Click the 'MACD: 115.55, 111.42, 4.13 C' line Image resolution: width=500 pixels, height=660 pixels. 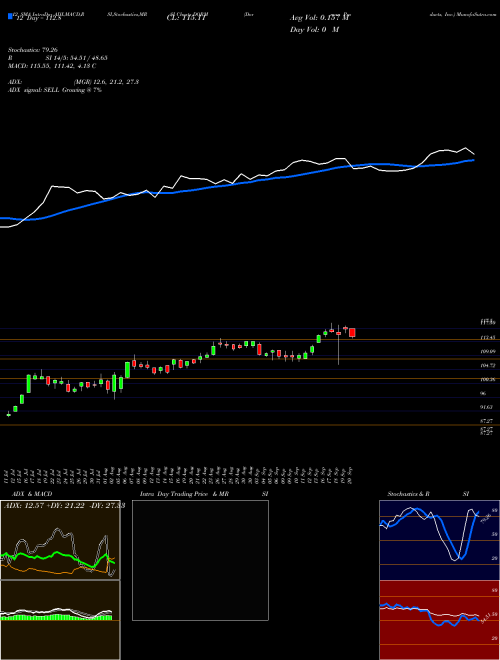coord(52,66)
